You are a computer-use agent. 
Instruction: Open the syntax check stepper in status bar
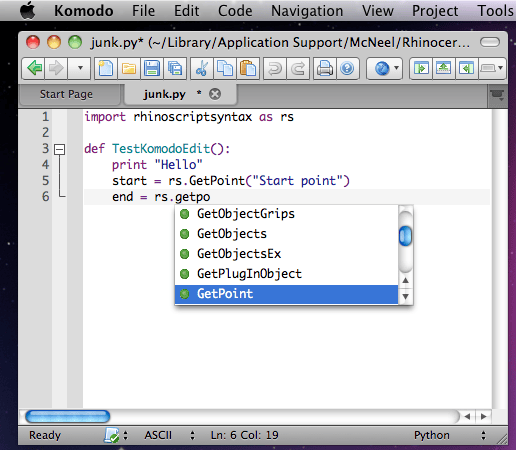point(126,435)
